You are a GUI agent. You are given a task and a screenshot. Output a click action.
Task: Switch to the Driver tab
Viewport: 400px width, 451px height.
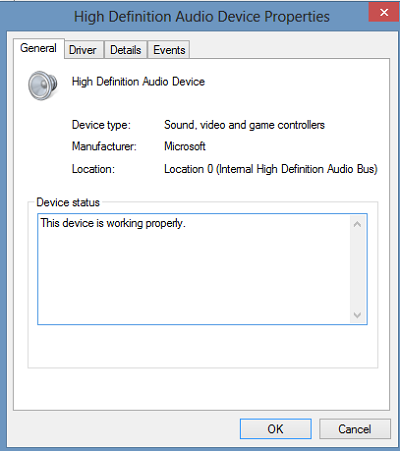[x=83, y=50]
